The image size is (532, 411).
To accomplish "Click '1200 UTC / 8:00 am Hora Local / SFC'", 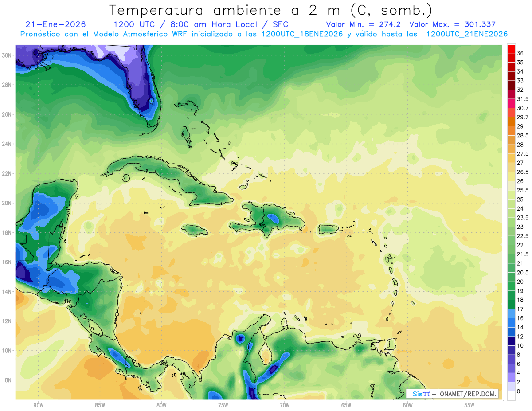I will point(201,24).
